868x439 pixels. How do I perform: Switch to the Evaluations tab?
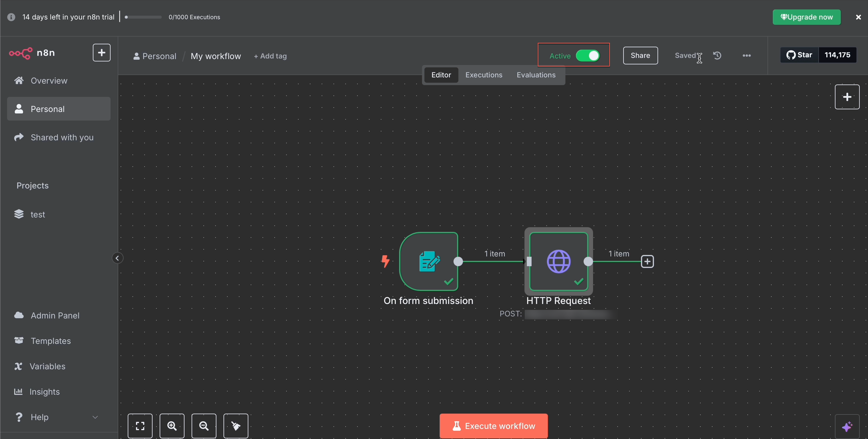pyautogui.click(x=536, y=75)
